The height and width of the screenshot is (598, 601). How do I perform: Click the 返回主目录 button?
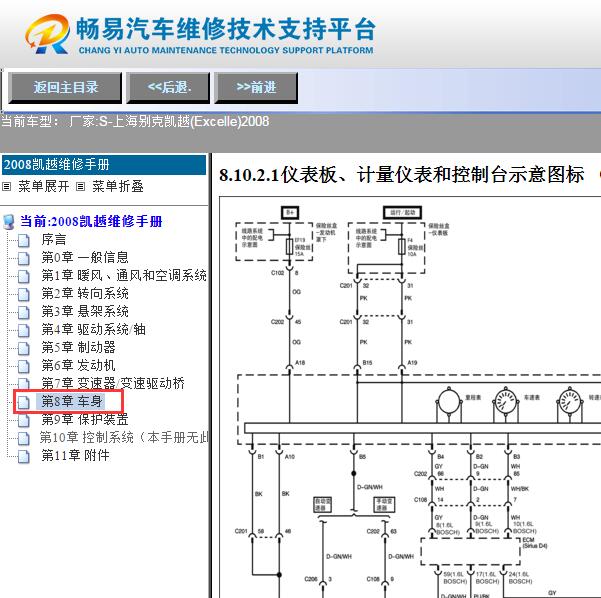pyautogui.click(x=65, y=88)
